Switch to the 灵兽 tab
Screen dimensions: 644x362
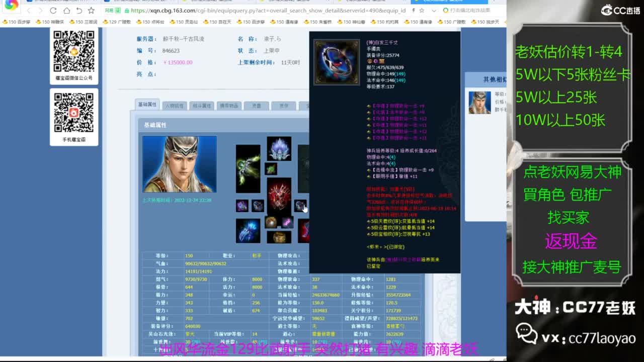tap(256, 106)
